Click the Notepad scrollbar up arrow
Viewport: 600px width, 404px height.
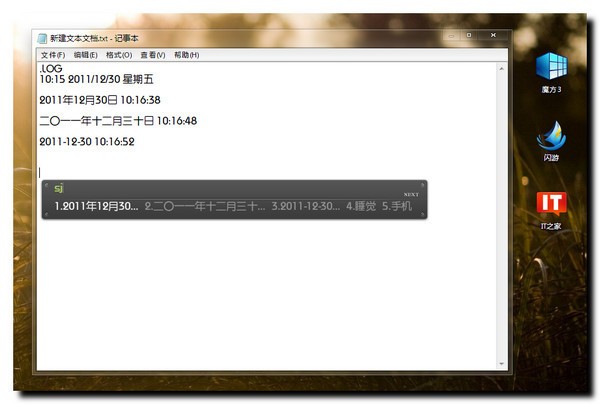(x=502, y=69)
